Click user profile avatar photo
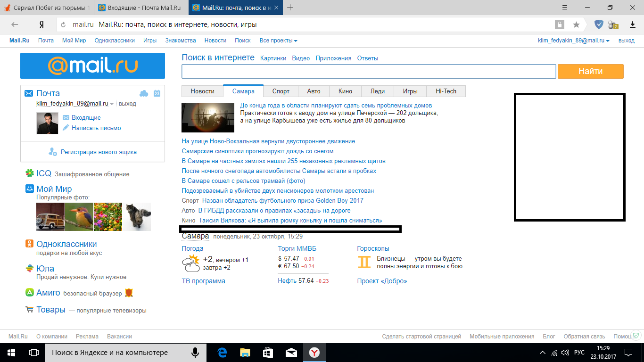This screenshot has height=362, width=644. point(48,123)
